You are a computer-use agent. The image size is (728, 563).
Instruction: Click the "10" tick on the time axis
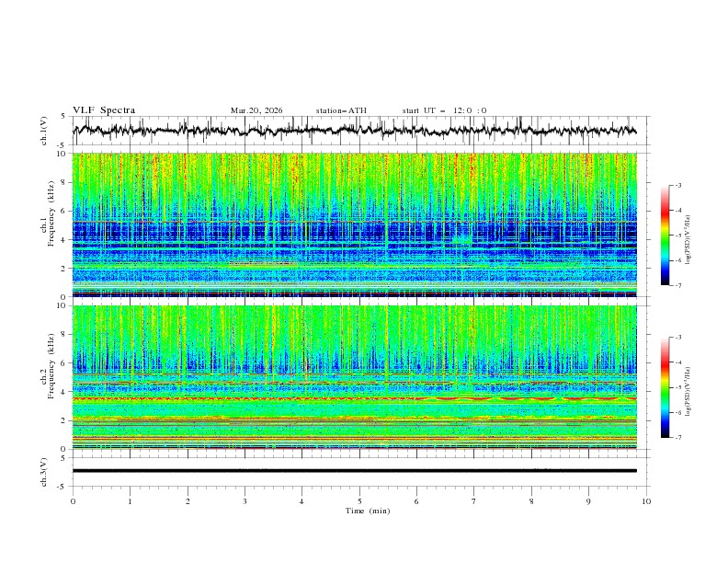tap(646, 501)
